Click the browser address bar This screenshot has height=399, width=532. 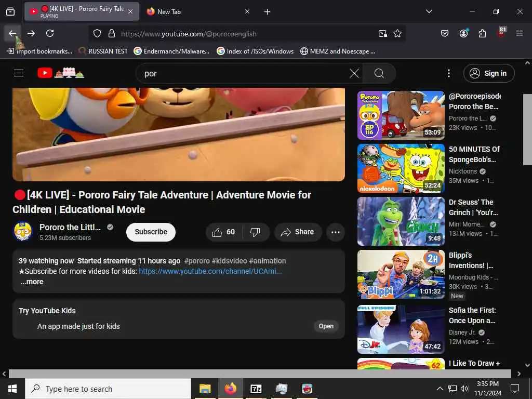[248, 34]
